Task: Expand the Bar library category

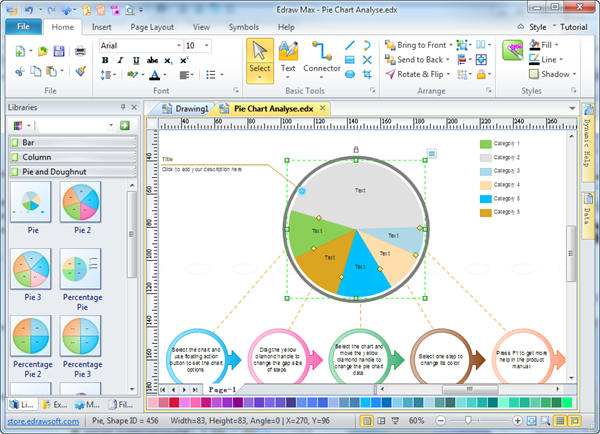Action: tap(70, 143)
